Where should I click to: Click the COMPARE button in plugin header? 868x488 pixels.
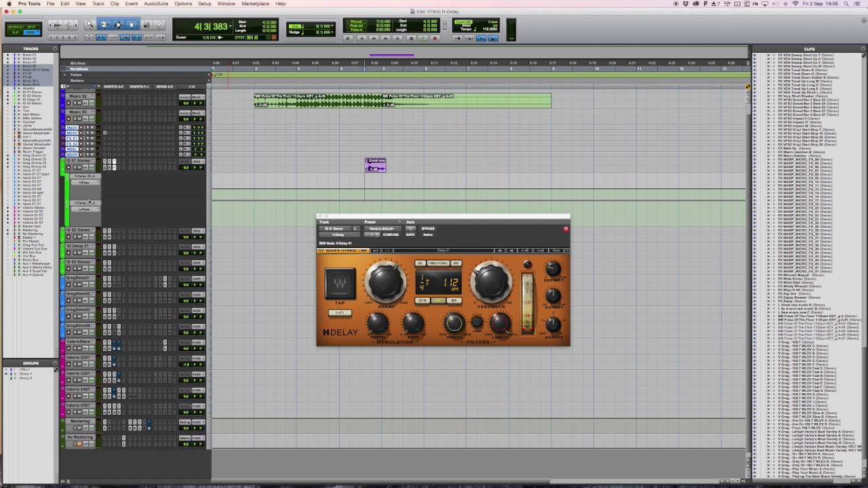click(391, 235)
